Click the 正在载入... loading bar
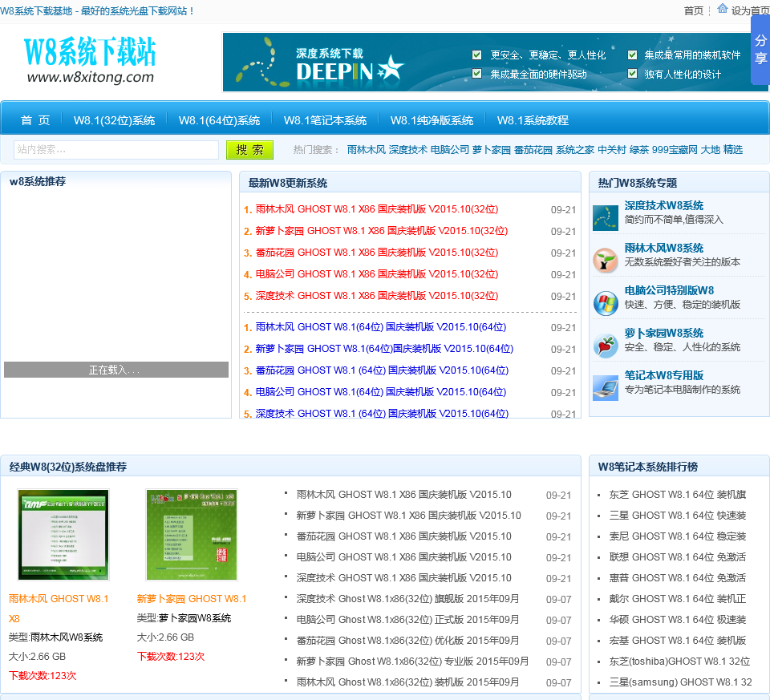Screen dimensions: 770x700 click(x=115, y=370)
